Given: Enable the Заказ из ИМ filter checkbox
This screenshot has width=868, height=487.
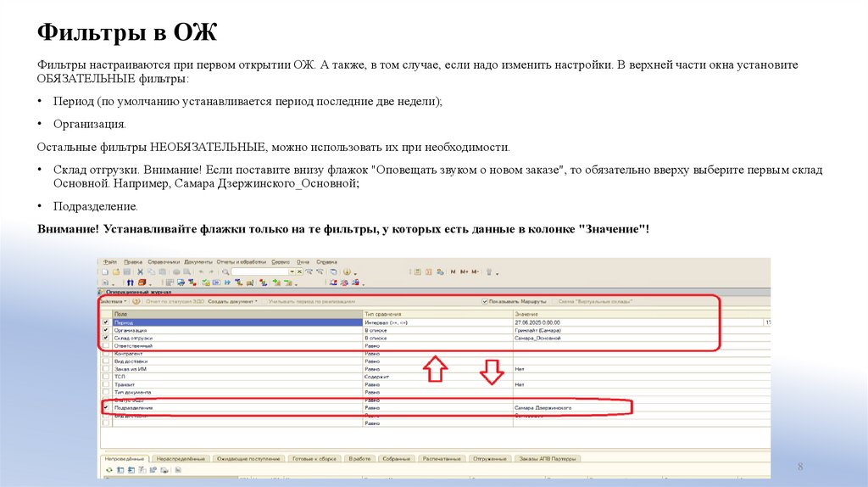Looking at the screenshot, I should pyautogui.click(x=106, y=368).
